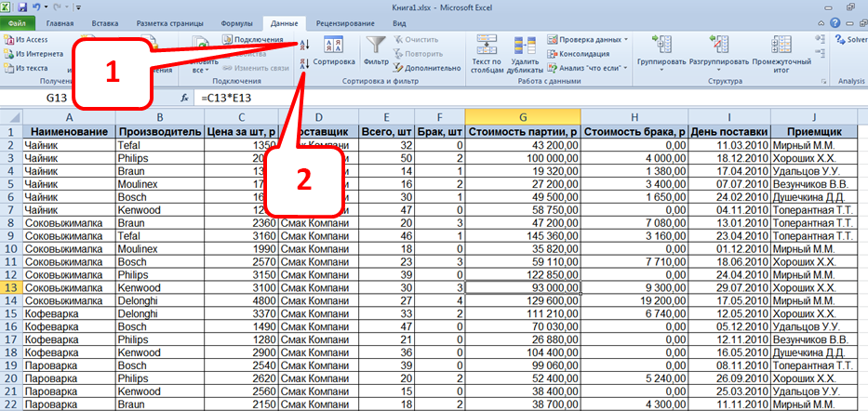Image resolution: width=868 pixels, height=411 pixels.
Task: Open the Формулы ribbon tab
Action: [236, 22]
